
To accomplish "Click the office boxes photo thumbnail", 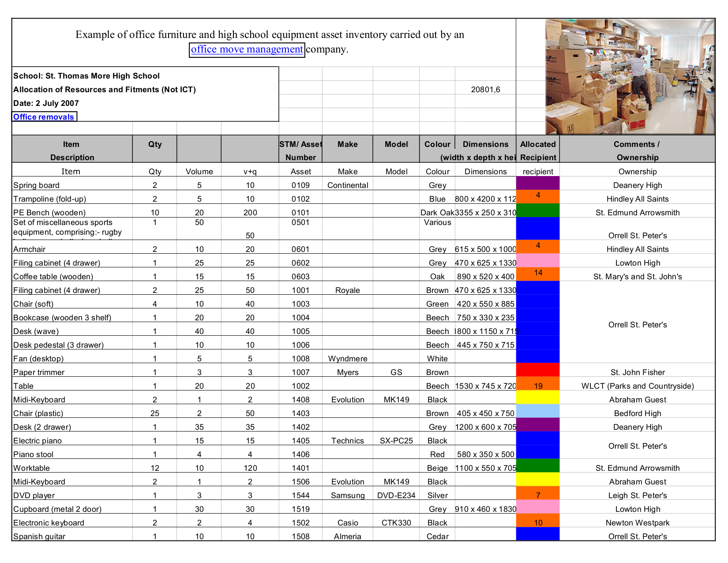I will click(x=630, y=77).
